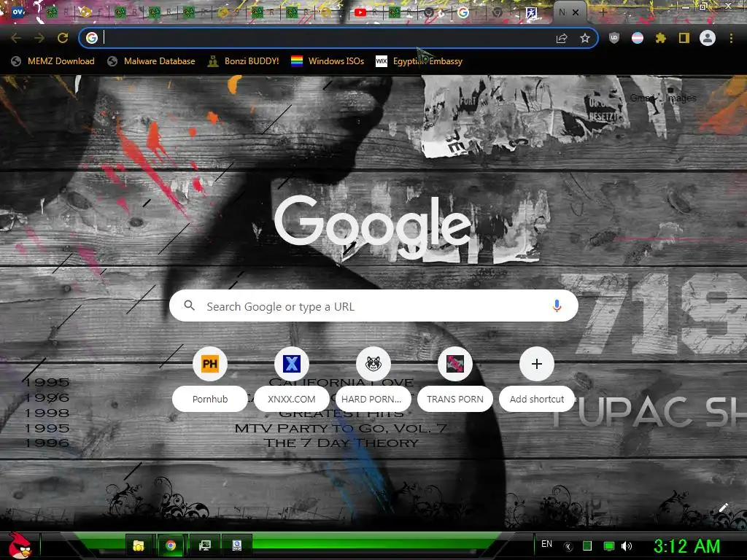Switch the EN input language indicator
Screen dimensions: 747x560
click(x=546, y=544)
